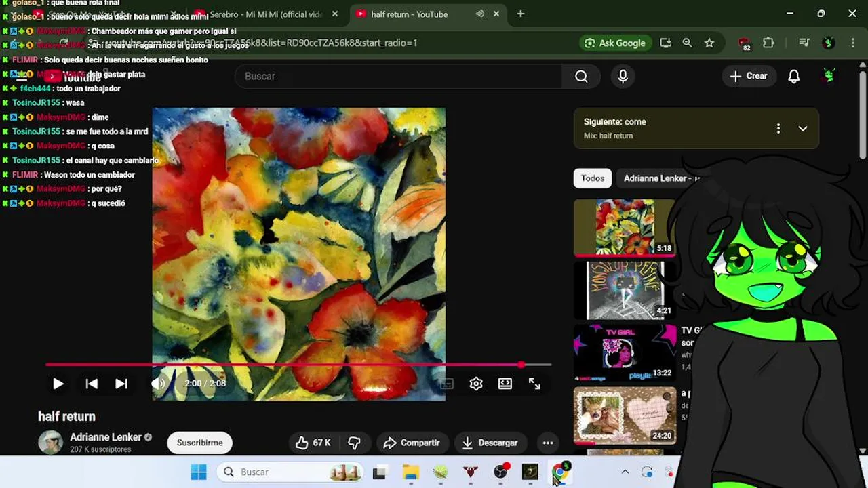
Task: Click the Chrome icon on the taskbar
Action: [x=560, y=472]
